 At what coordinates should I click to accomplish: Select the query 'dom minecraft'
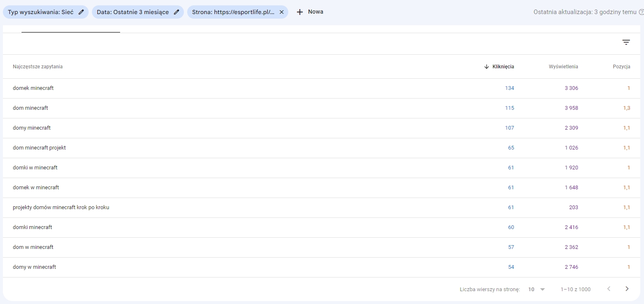[x=30, y=108]
